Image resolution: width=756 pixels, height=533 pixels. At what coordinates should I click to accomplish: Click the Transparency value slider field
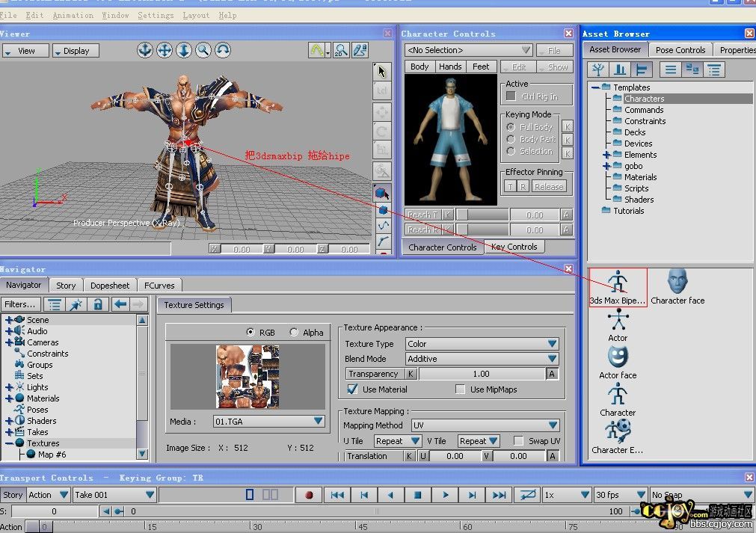482,374
